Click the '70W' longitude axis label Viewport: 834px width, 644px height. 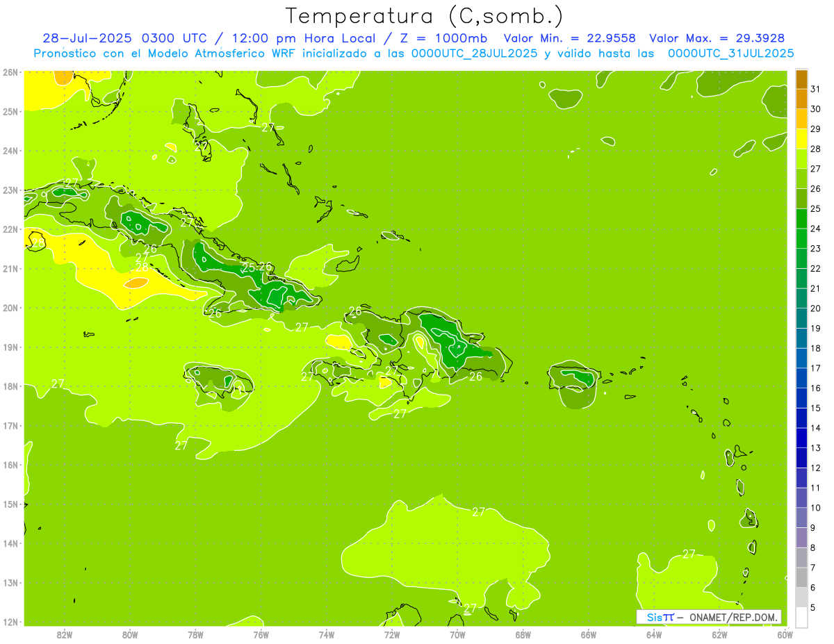pyautogui.click(x=457, y=634)
